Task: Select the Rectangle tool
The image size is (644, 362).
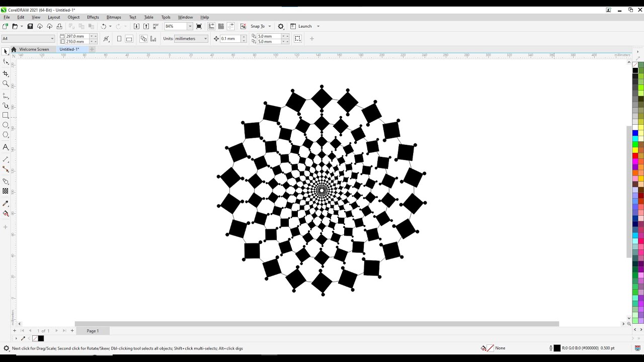Action: coord(6,115)
